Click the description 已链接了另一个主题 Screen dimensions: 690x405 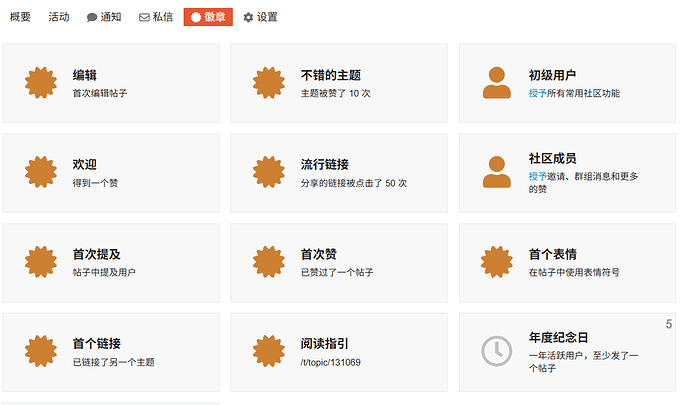click(114, 362)
